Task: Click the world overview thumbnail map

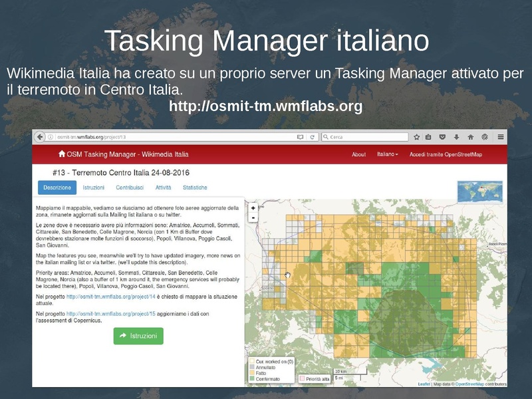Action: 480,191
